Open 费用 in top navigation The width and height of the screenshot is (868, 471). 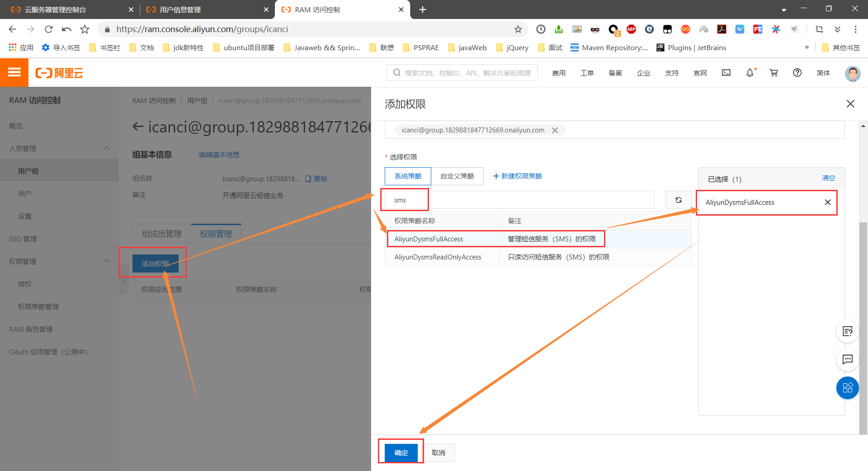559,73
